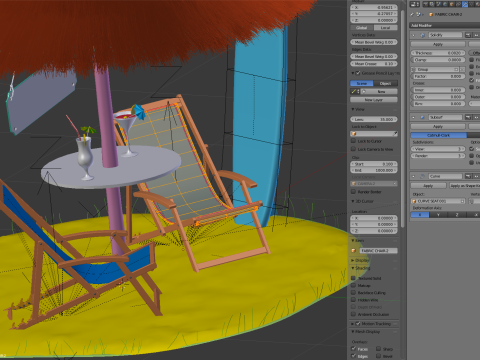This screenshot has width=480, height=360.
Task: Switch Grease Pencil source to Scene
Action: click(362, 83)
